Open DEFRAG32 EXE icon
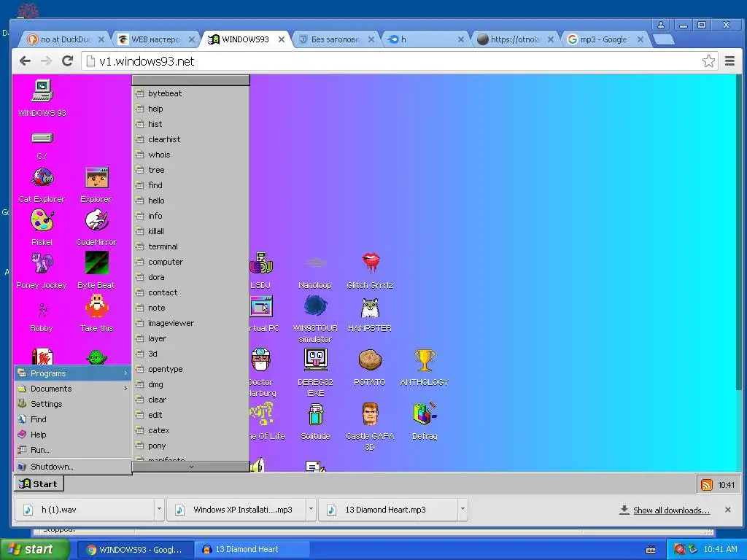Screen dimensions: 747x560 coord(315,360)
